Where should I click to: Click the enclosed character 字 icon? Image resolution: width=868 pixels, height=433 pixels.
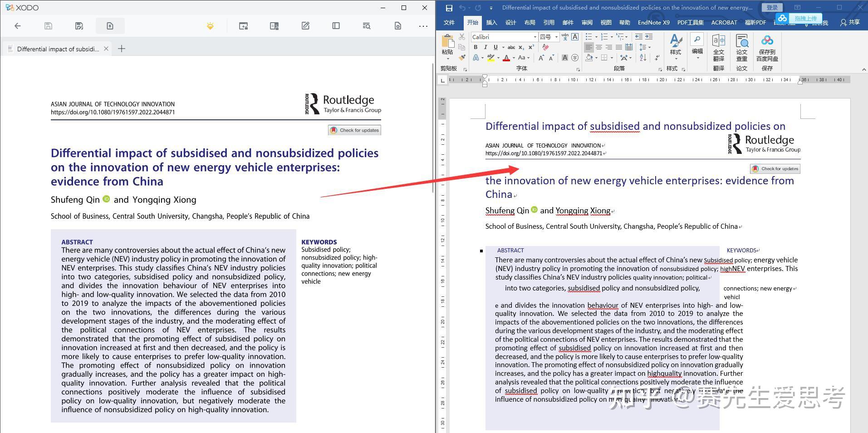click(x=575, y=58)
